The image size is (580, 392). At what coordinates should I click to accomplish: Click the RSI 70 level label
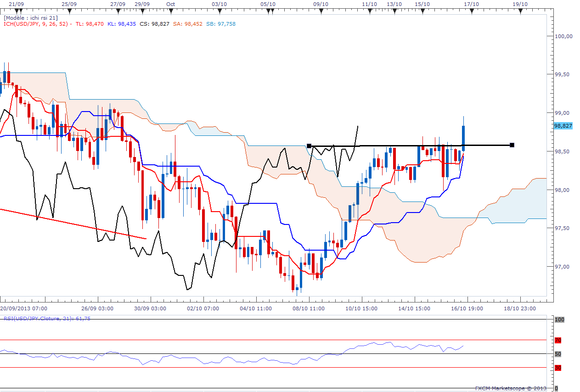pyautogui.click(x=558, y=340)
